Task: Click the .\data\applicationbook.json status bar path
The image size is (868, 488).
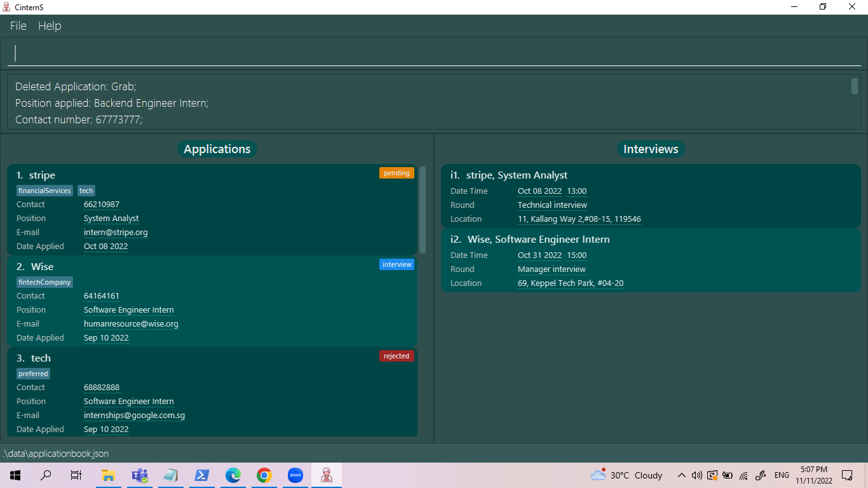Action: click(56, 454)
